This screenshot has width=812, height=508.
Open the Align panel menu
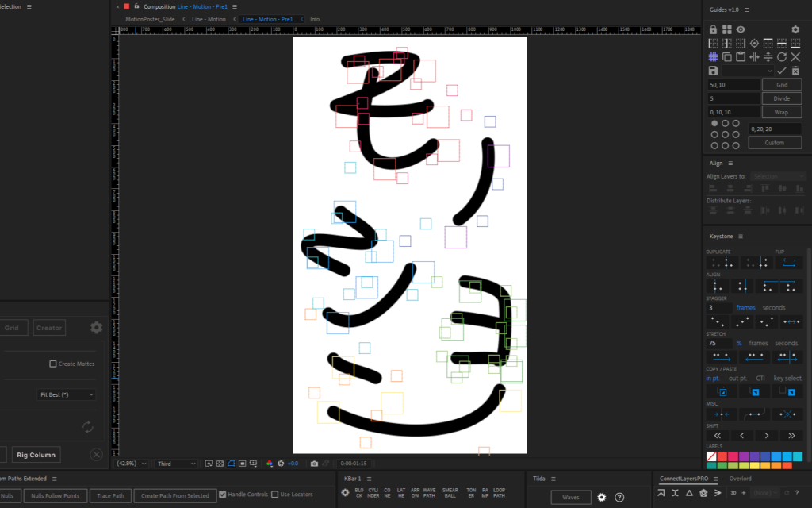[x=730, y=164]
